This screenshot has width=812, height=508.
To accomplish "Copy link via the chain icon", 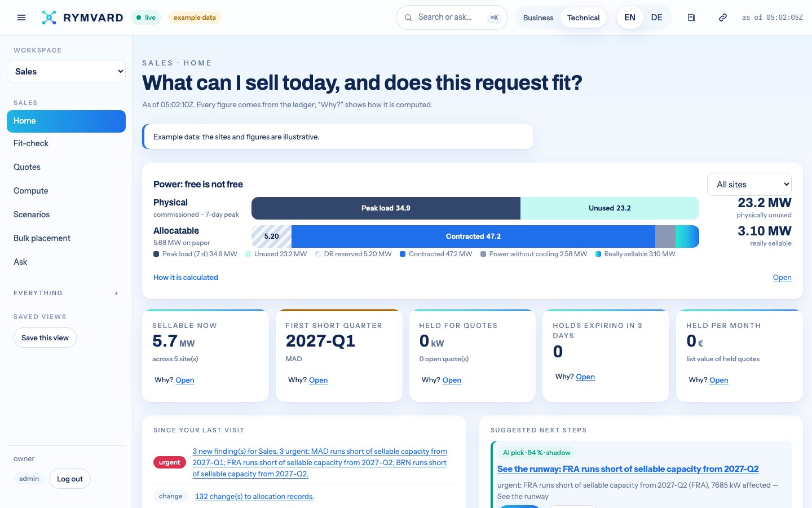I will [x=723, y=17].
